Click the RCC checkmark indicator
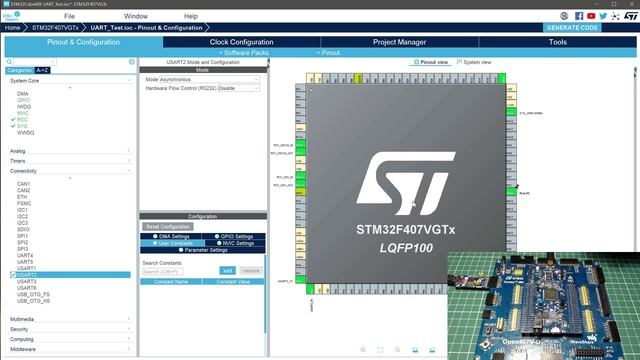The height and width of the screenshot is (360, 640). click(x=13, y=120)
